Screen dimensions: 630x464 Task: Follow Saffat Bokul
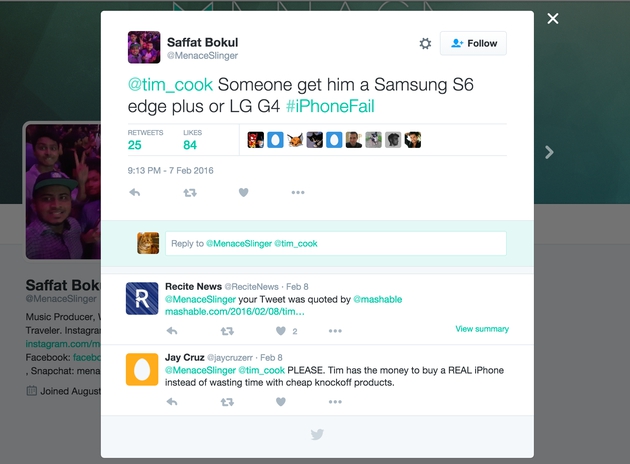pyautogui.click(x=473, y=44)
